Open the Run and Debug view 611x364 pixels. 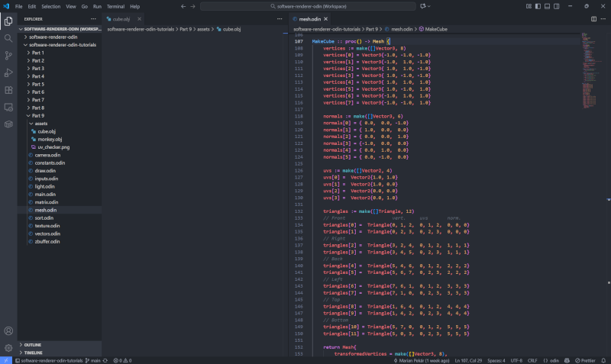(x=8, y=72)
